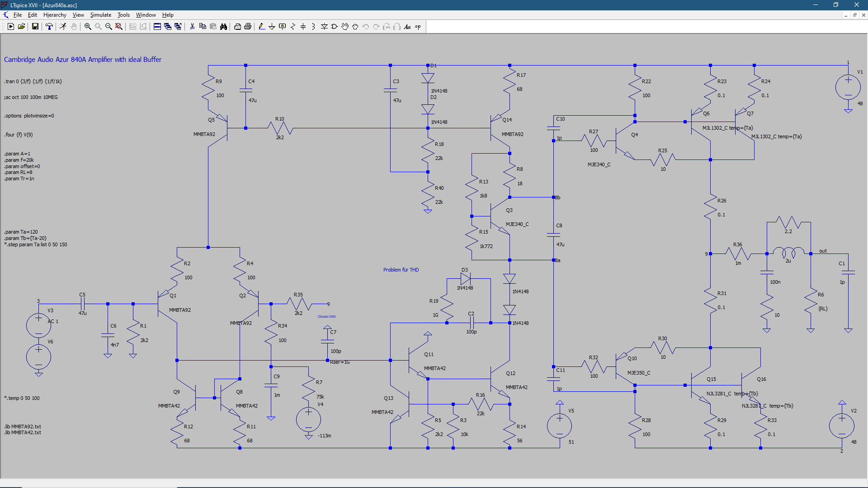Image resolution: width=868 pixels, height=488 pixels.
Task: Open the Window menu
Action: [146, 15]
